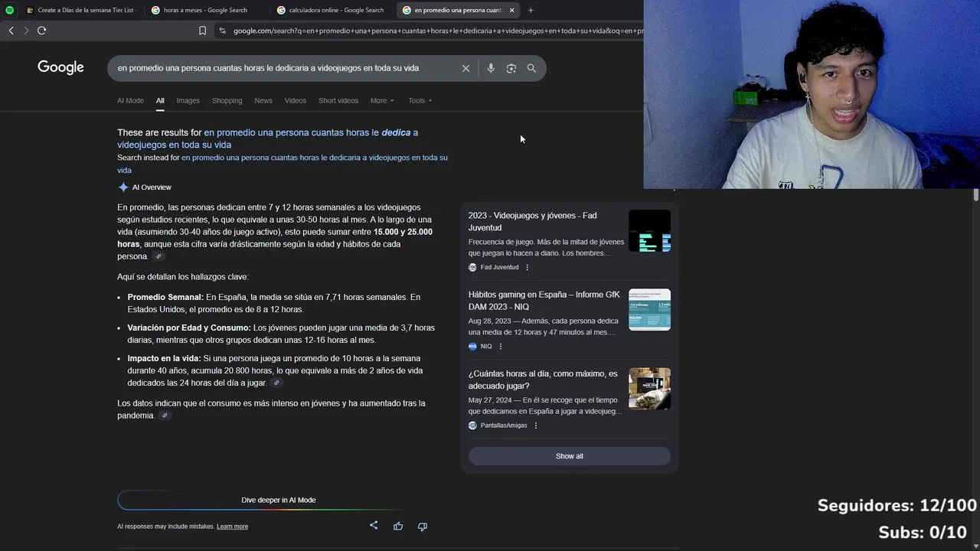Switch to the AI Mode tab
980x551 pixels.
pos(130,100)
